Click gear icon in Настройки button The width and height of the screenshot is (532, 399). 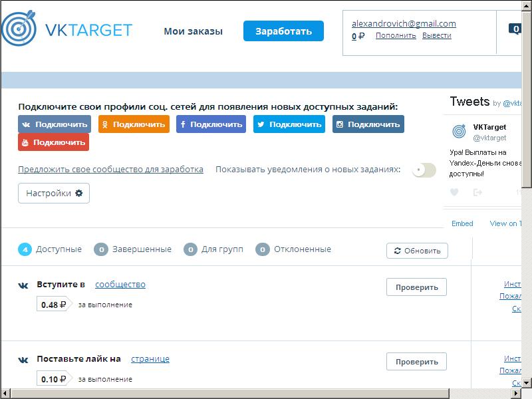pyautogui.click(x=78, y=193)
